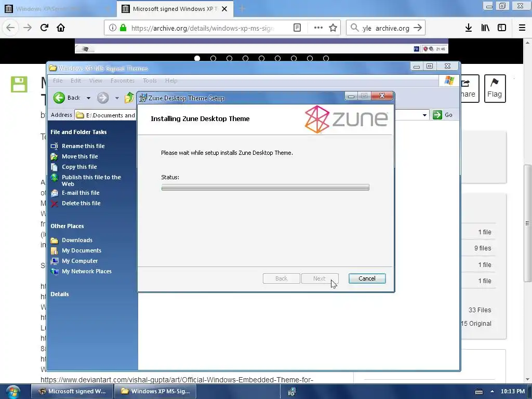
Task: Expand Explorer address bar dropdown
Action: pos(424,115)
